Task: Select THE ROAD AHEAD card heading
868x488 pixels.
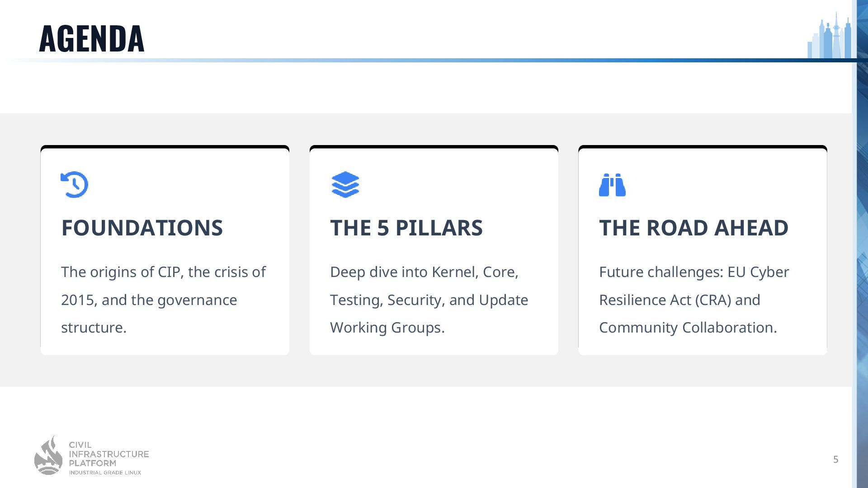Action: (x=693, y=227)
